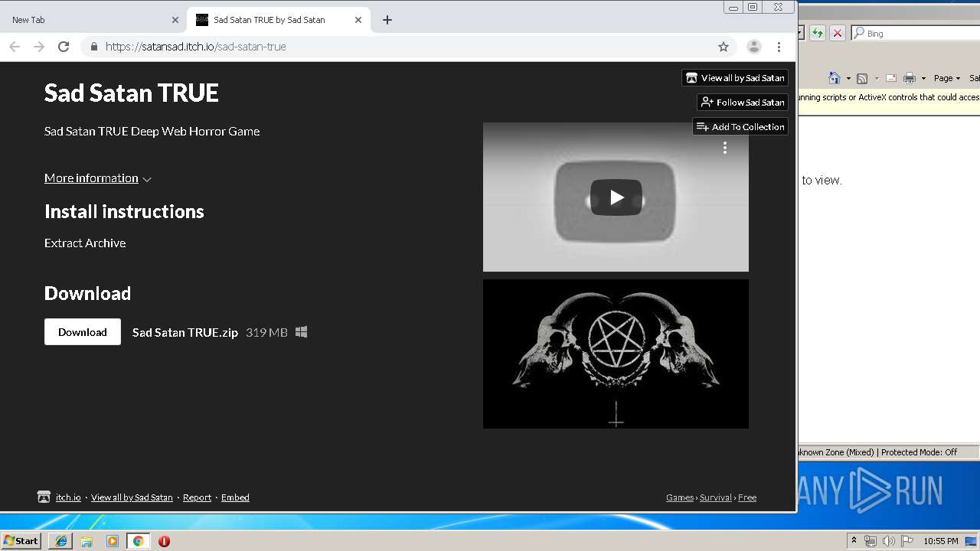This screenshot has height=551, width=980.
Task: Click the Sad Satan TRUE.zip file name
Action: 185,332
